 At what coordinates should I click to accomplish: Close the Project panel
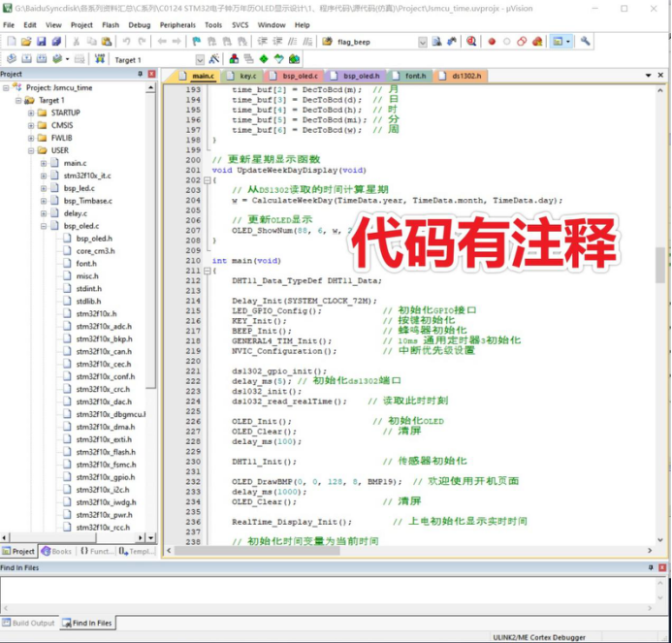click(x=151, y=74)
